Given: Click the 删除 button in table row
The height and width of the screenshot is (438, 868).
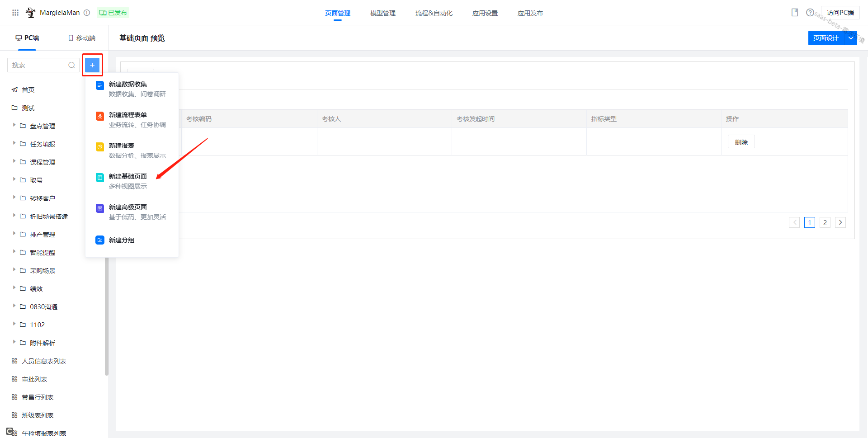Looking at the screenshot, I should click(x=741, y=142).
